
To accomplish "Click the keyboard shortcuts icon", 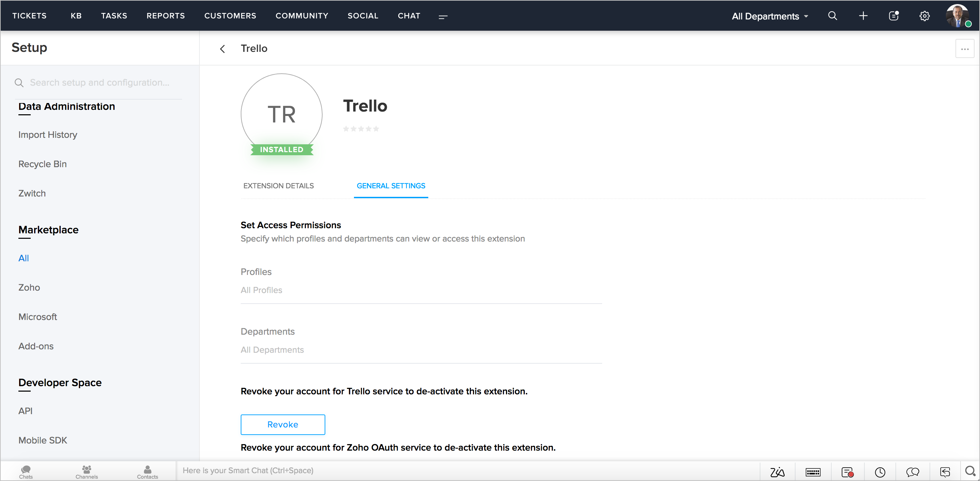I will pos(813,472).
